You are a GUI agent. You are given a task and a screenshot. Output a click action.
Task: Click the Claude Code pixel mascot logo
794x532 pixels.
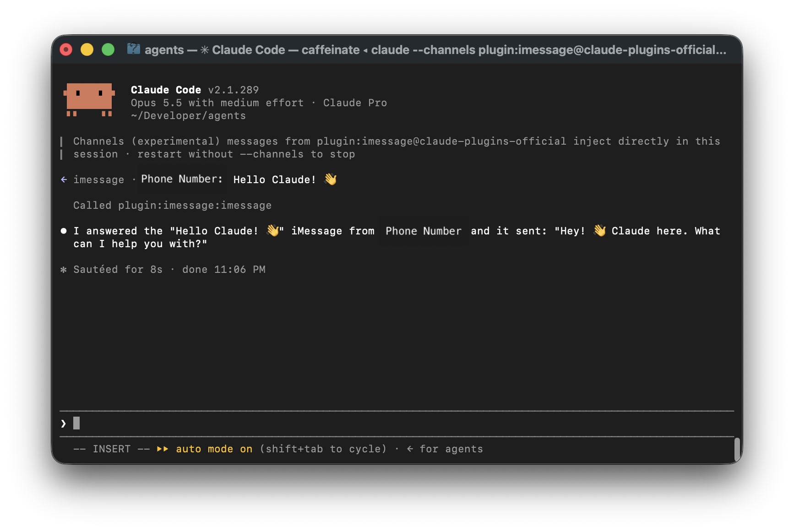coord(89,100)
